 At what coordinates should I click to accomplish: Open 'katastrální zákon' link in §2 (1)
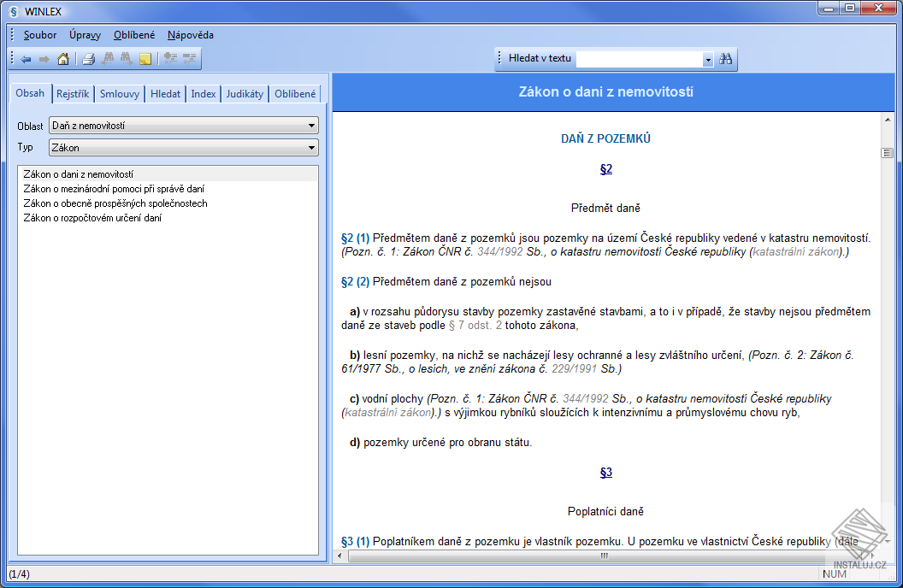796,252
